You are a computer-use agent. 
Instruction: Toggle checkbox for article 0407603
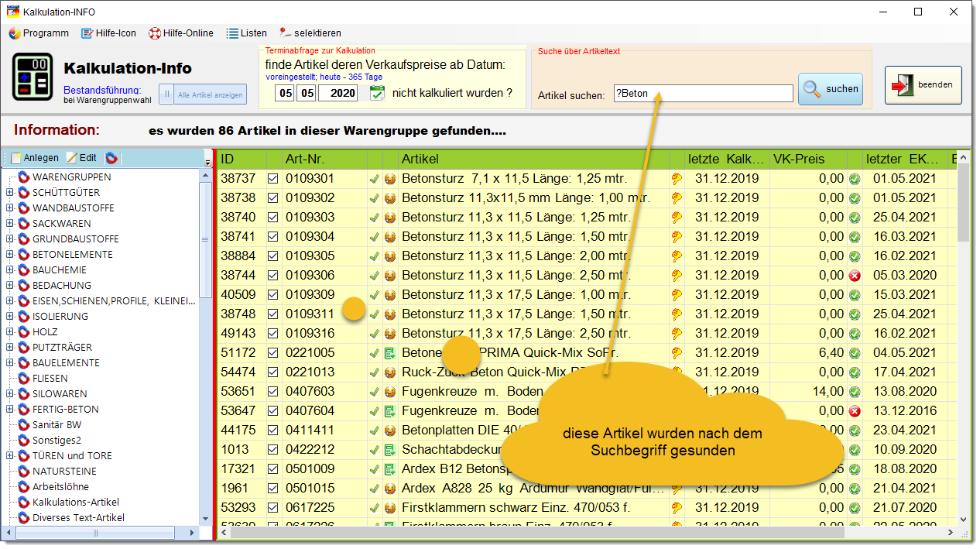[273, 392]
